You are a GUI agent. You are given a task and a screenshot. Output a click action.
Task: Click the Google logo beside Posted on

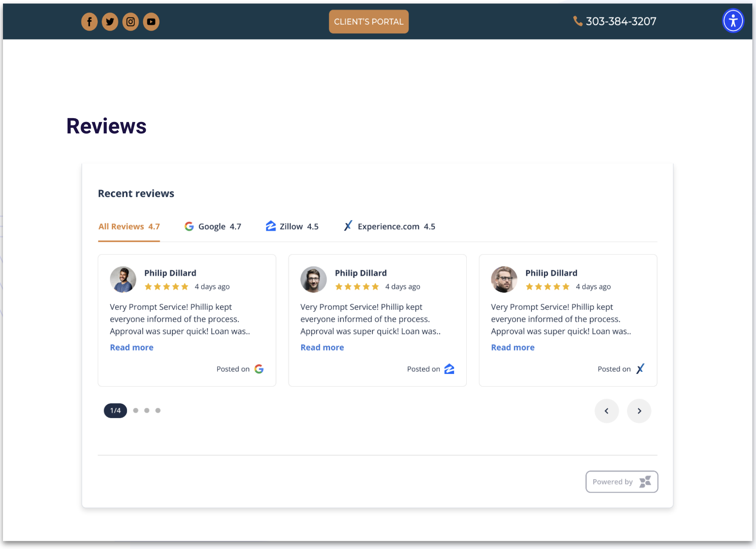(x=259, y=369)
